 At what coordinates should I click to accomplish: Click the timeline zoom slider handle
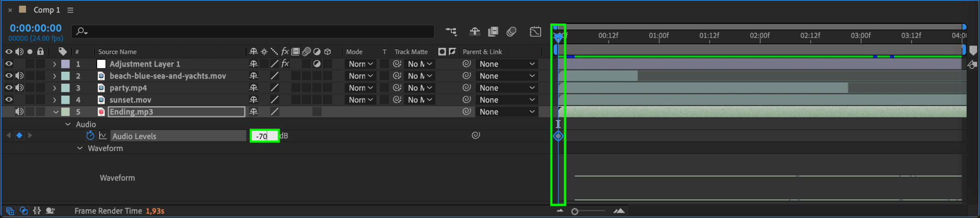[x=575, y=211]
